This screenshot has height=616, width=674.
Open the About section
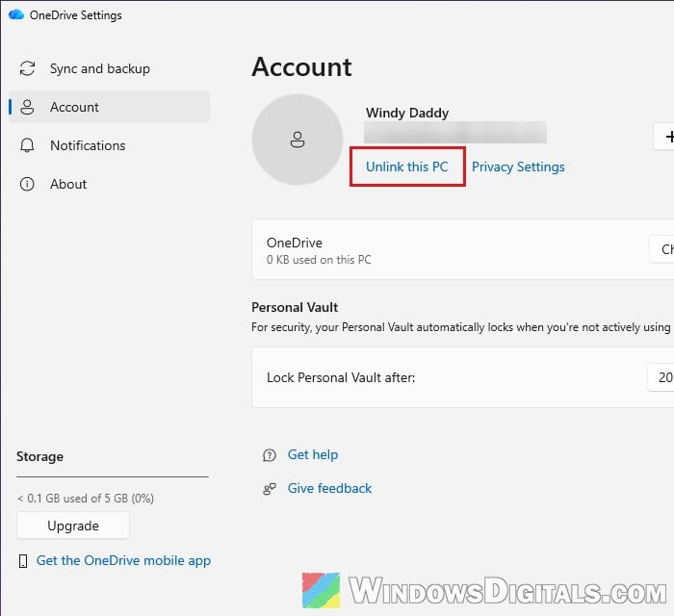pos(109,184)
